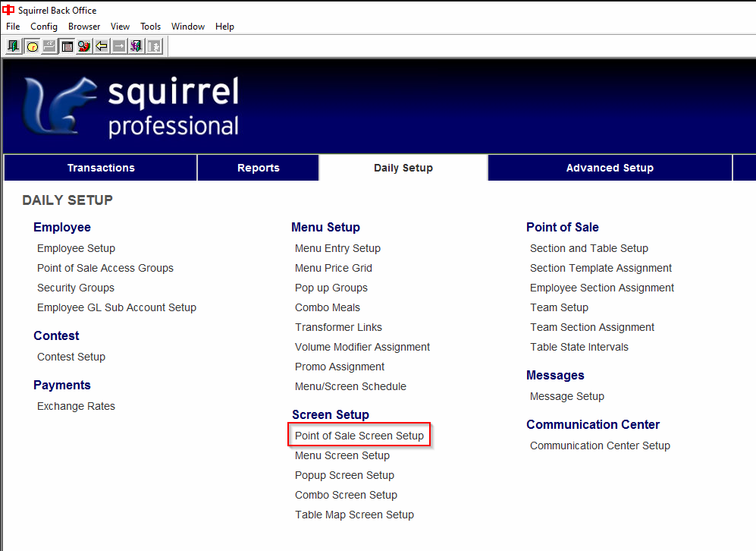756x551 pixels.
Task: Open Table Map Screen Setup
Action: (x=354, y=515)
